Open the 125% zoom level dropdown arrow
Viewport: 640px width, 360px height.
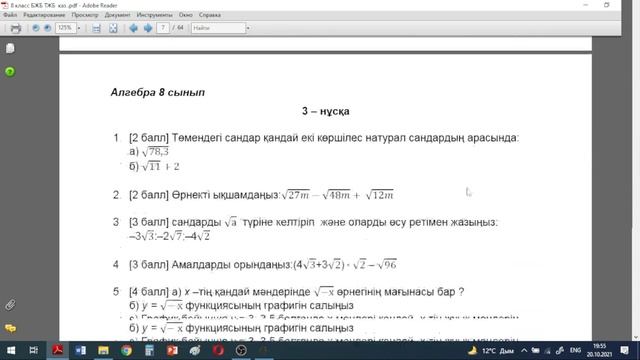click(79, 28)
